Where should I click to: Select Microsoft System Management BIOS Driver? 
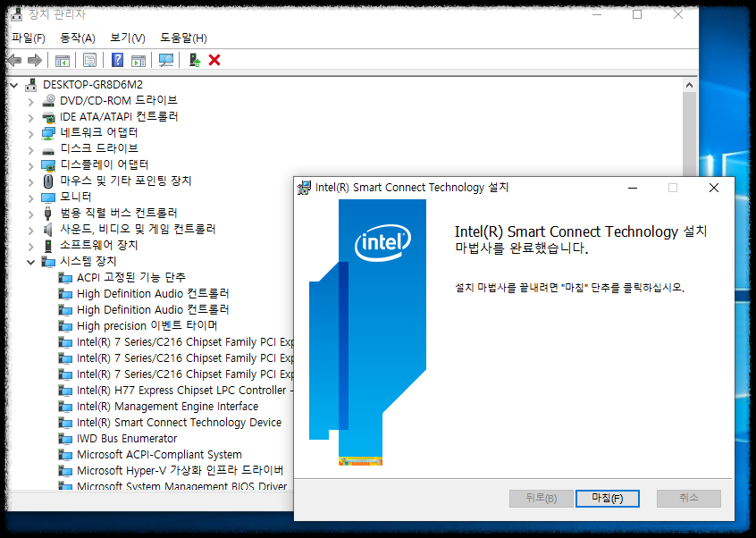click(x=181, y=486)
